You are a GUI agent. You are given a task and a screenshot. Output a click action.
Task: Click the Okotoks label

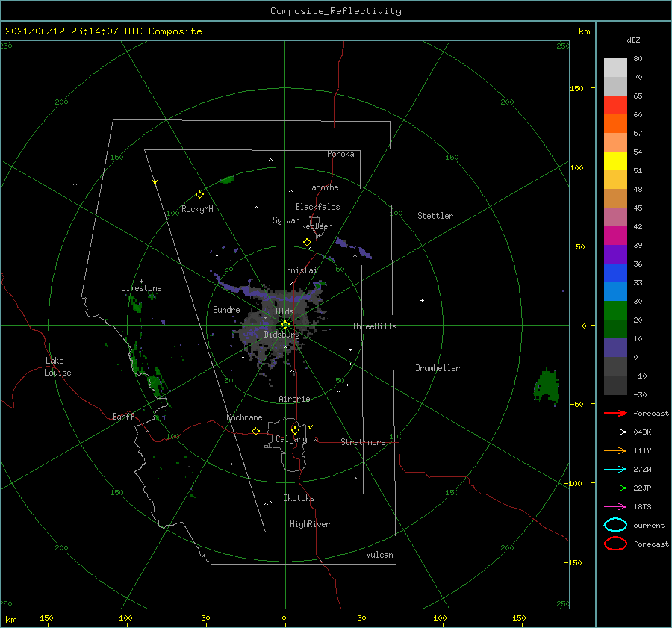pos(299,498)
